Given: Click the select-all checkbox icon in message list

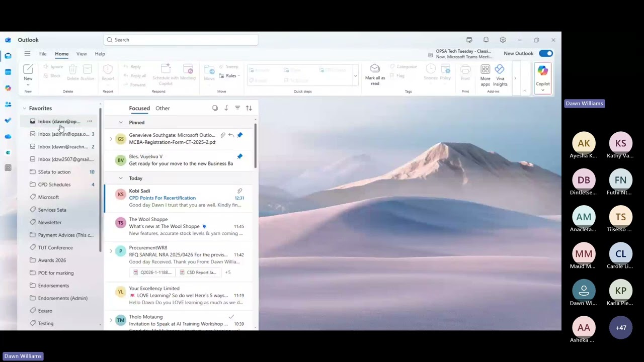Looking at the screenshot, I should 215,108.
